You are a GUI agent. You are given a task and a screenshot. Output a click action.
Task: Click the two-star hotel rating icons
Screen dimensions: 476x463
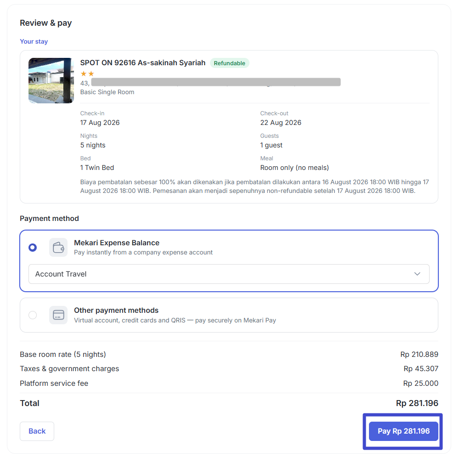pos(87,73)
